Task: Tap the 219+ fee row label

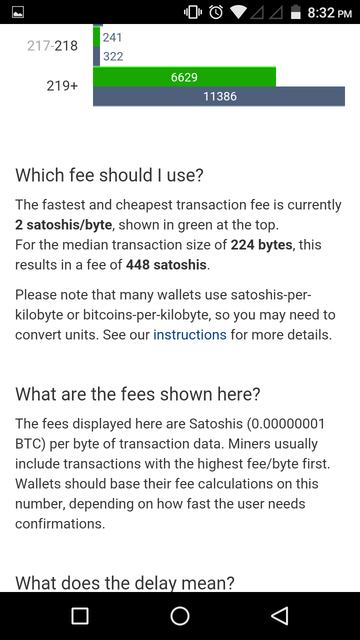Action: click(62, 86)
